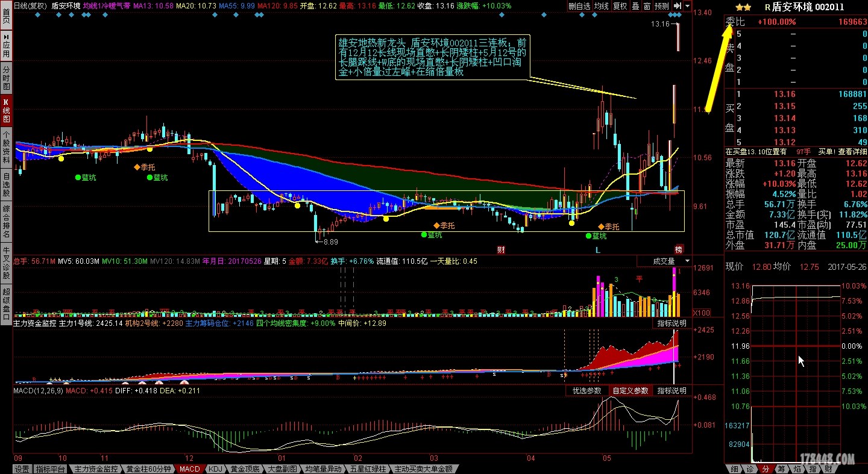
Task: Click the 8.89 low price label
Action: [x=330, y=242]
